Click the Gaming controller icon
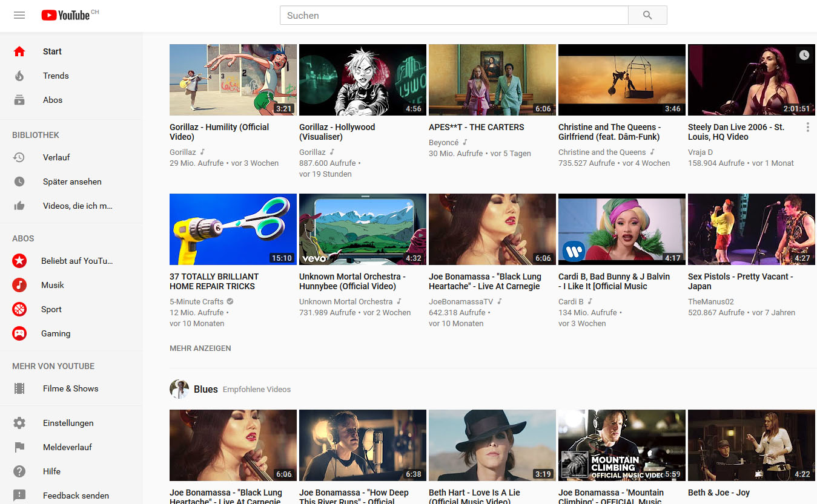817x504 pixels. point(19,333)
